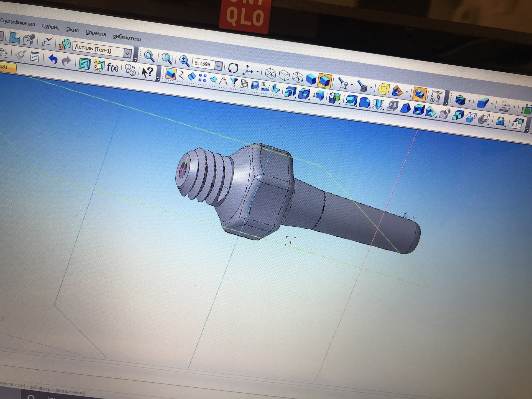Click the rotate view icon
Screen dimensions: 532x399
pos(233,68)
